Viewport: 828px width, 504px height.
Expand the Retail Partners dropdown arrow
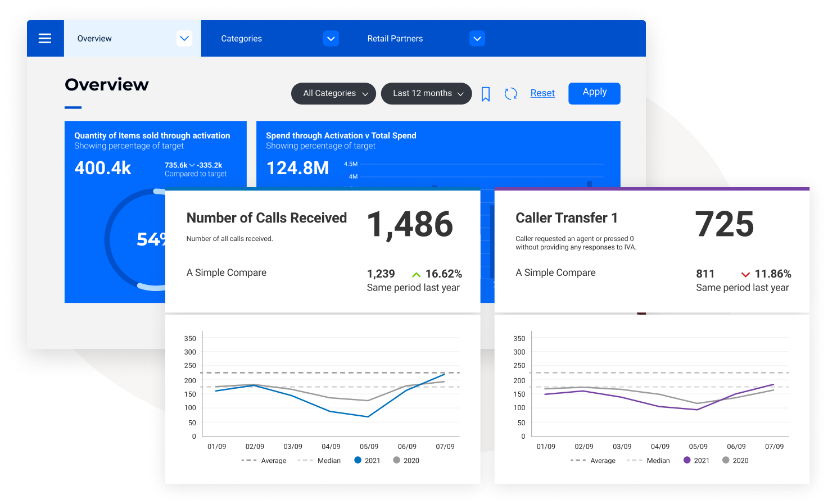477,38
